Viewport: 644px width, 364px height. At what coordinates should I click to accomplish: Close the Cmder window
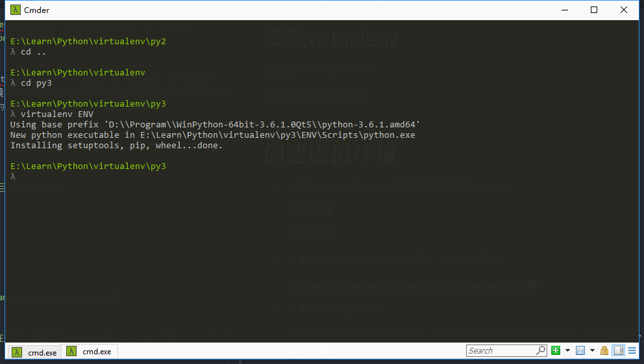(x=623, y=10)
